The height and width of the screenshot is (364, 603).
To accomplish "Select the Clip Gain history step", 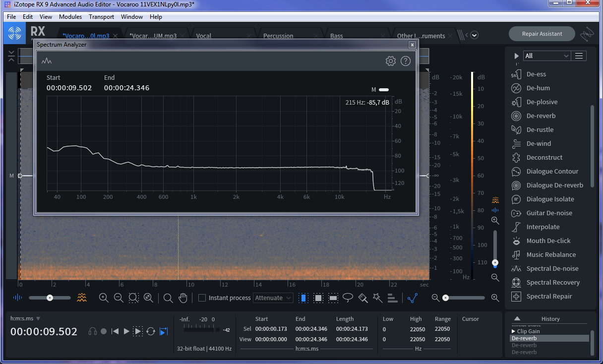I will coord(529,331).
